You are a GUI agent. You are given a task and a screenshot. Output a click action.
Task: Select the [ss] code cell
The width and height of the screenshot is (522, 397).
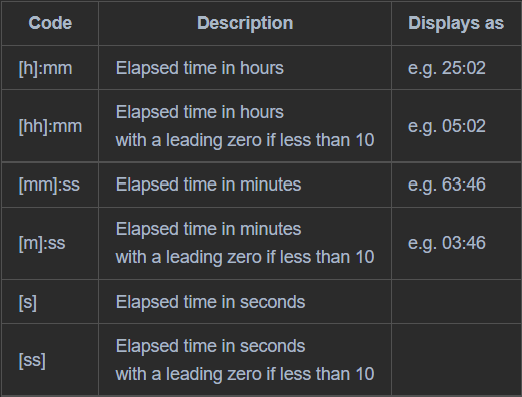50,360
